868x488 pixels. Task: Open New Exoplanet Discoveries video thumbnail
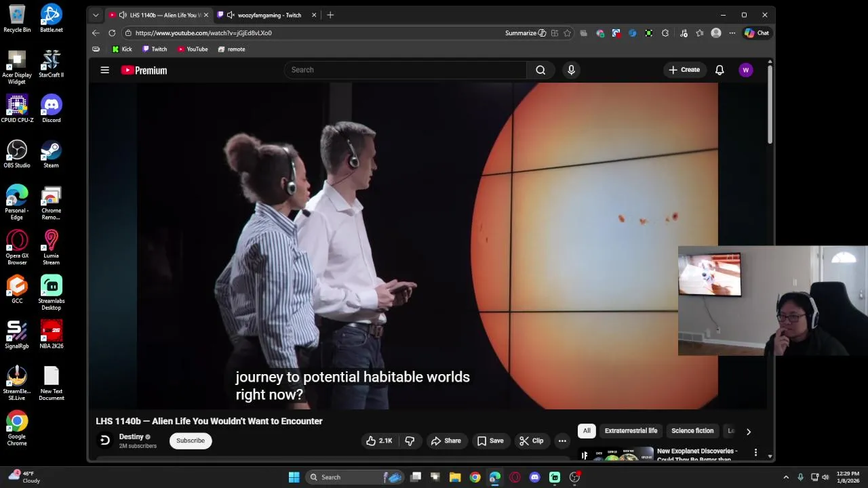(x=616, y=453)
